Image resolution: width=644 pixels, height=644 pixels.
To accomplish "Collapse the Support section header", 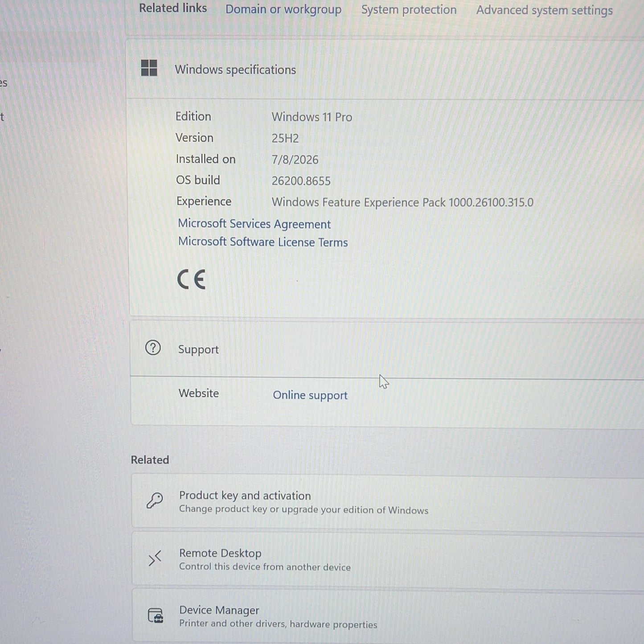I will point(387,349).
